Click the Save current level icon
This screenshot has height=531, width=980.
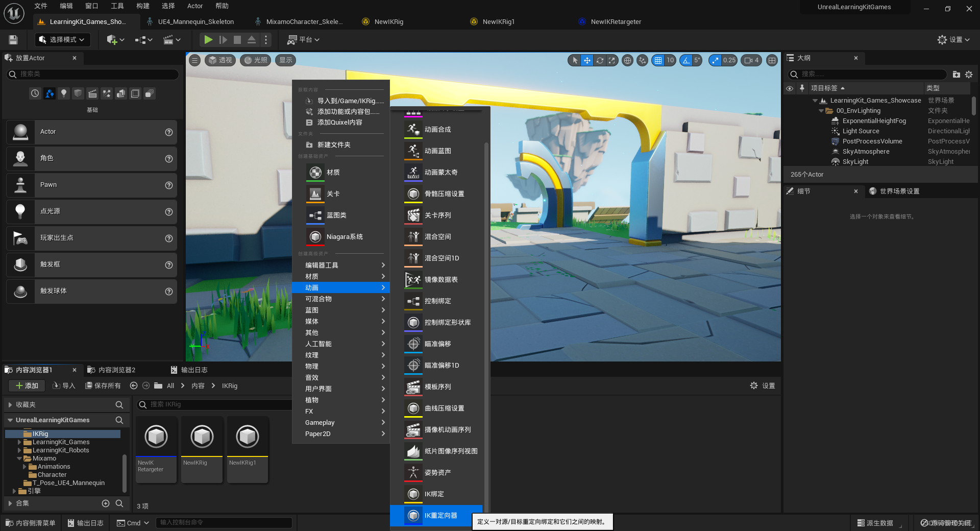click(14, 40)
